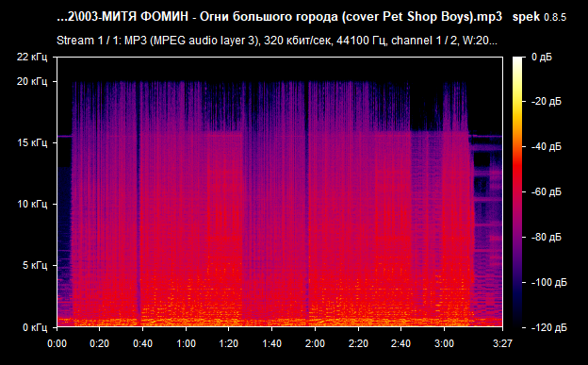Click the 20 кГц frequency label

pos(32,81)
